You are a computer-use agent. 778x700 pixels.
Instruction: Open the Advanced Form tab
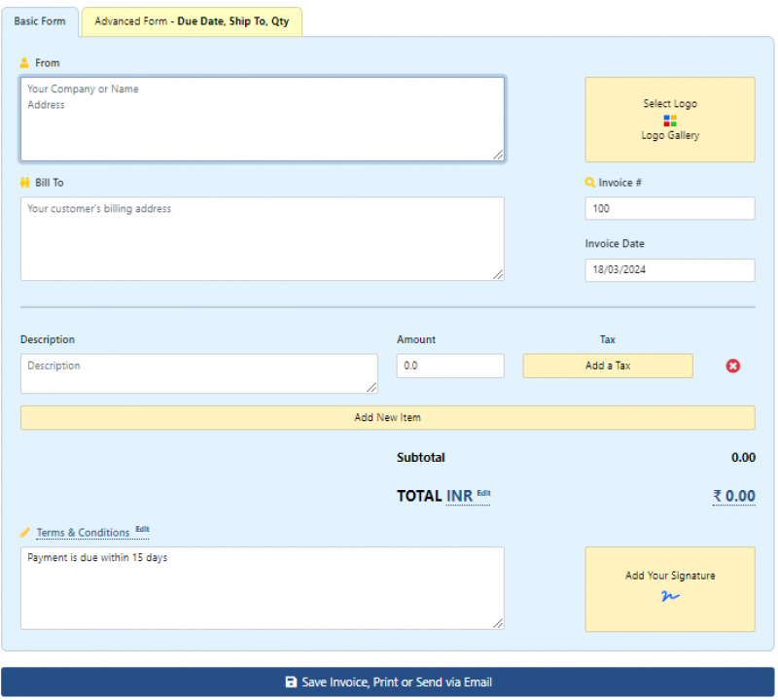[192, 21]
